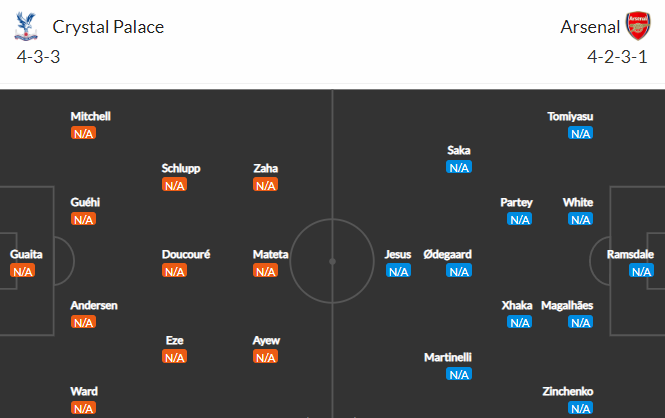Select player Doucouré on the pitch
Image resolution: width=665 pixels, height=418 pixels.
tap(186, 254)
